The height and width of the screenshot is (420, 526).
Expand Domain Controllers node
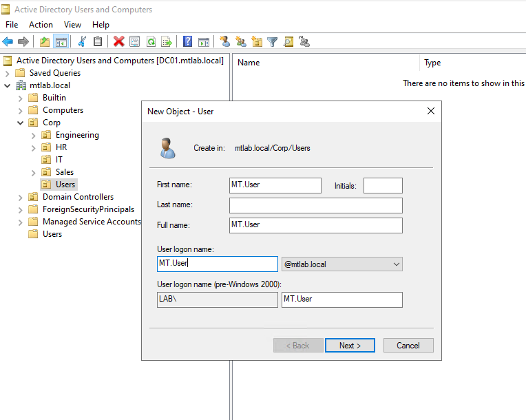point(21,197)
